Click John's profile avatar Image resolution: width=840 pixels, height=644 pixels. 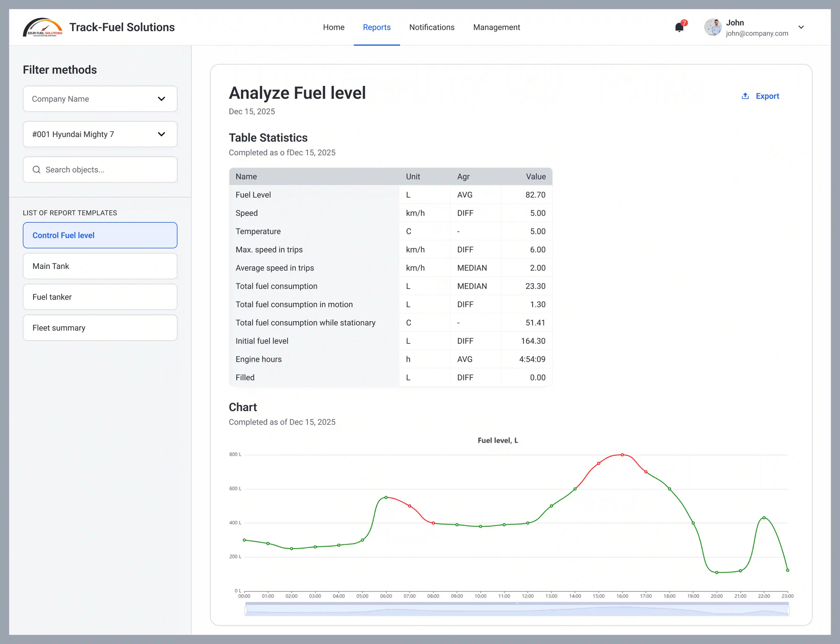click(713, 27)
